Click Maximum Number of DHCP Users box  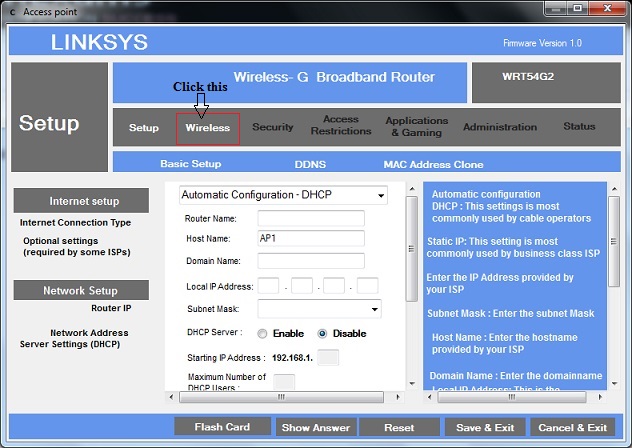click(x=284, y=382)
